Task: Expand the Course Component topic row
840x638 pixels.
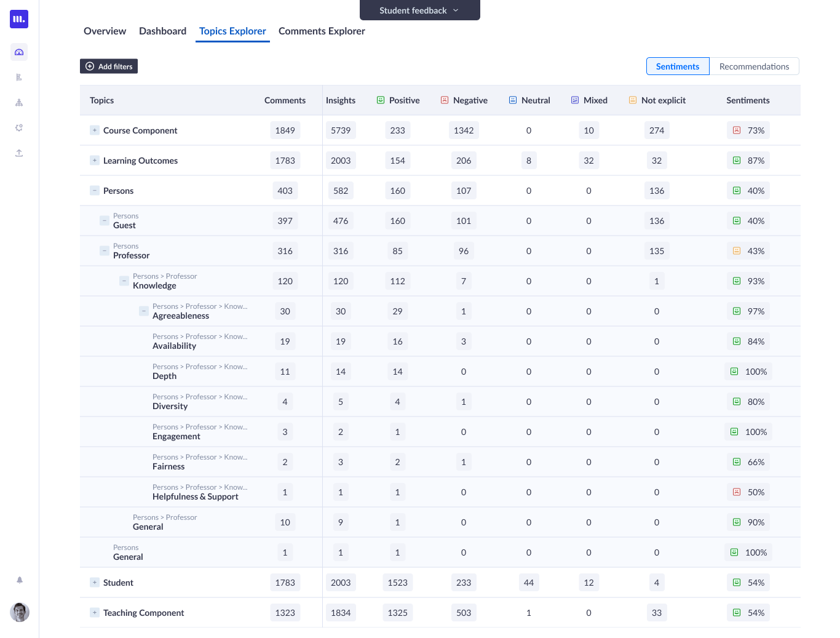Action: point(95,130)
